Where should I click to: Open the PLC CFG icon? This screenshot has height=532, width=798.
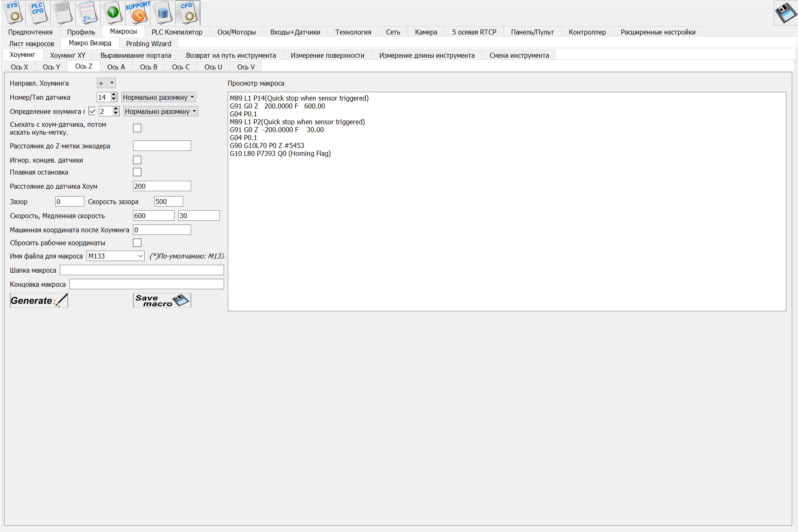pyautogui.click(x=38, y=12)
